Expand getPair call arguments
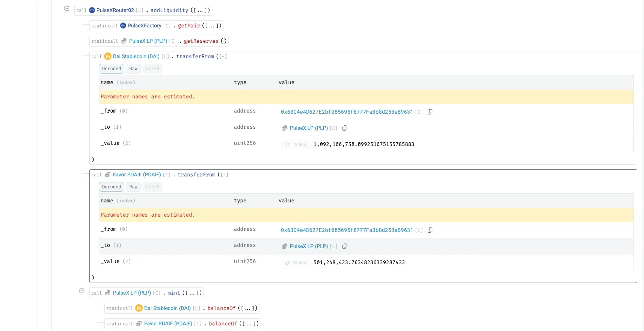This screenshot has width=644, height=331. click(212, 26)
